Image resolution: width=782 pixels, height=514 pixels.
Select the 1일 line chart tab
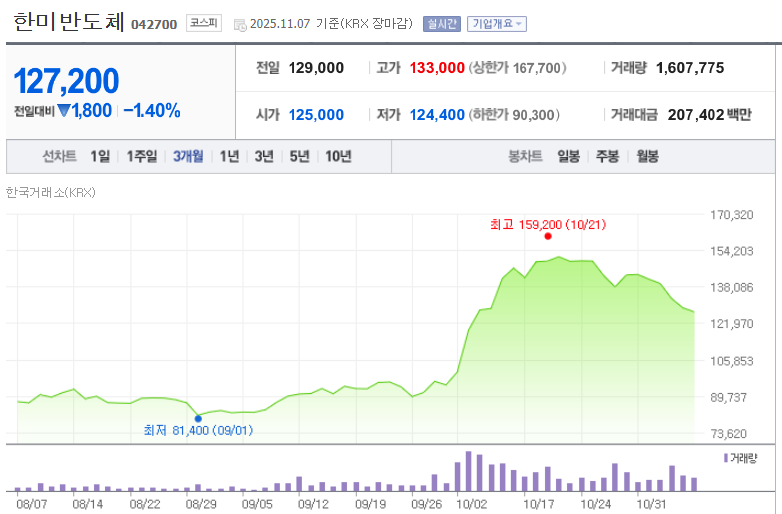[100, 157]
